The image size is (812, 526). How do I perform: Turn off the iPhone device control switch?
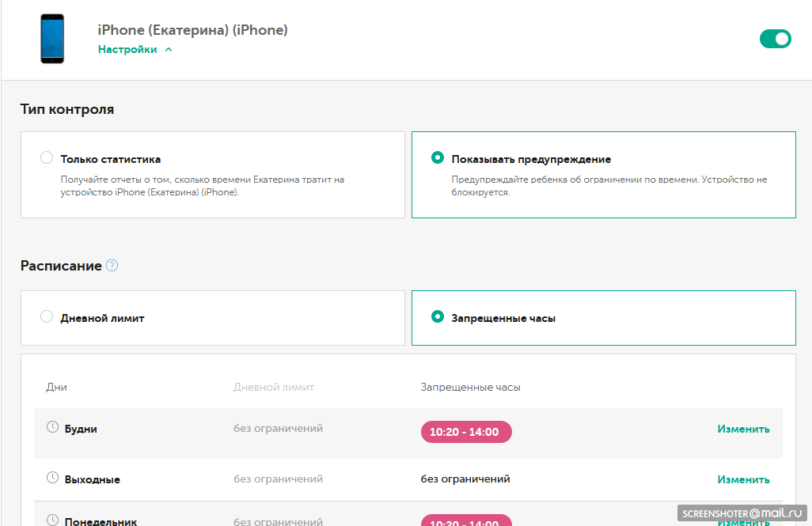click(x=775, y=39)
